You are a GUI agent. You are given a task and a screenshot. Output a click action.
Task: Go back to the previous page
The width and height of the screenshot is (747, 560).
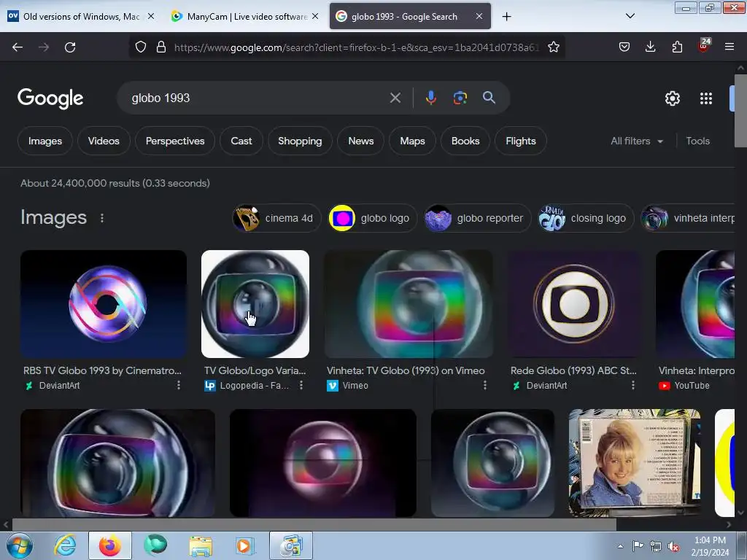(x=18, y=47)
